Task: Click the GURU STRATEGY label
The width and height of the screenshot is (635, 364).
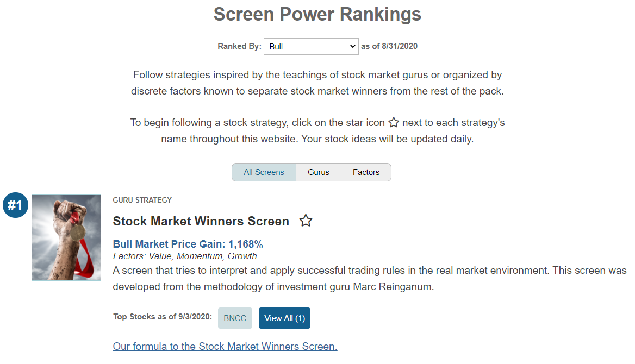Action: 142,200
